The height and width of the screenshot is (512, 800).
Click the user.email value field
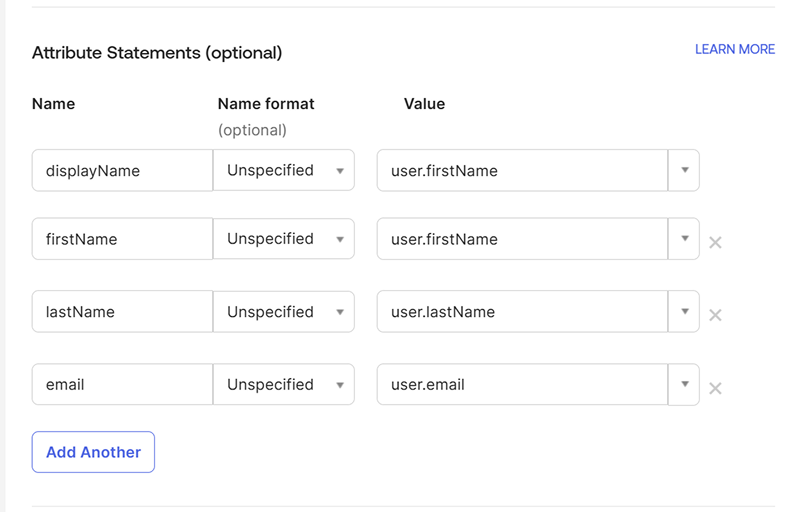[522, 384]
